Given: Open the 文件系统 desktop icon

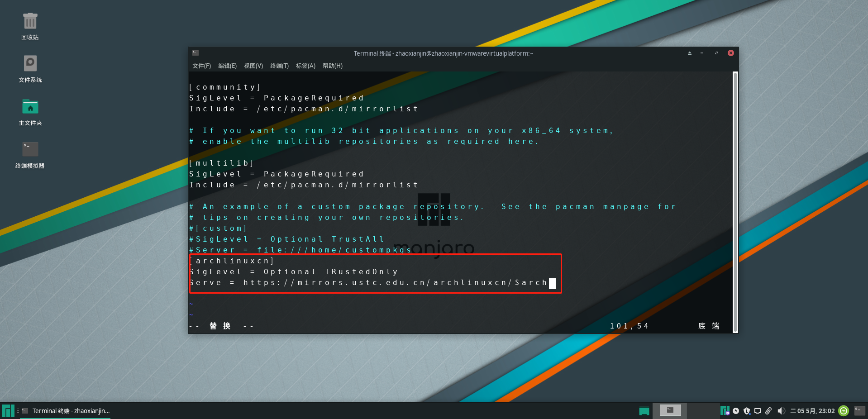Looking at the screenshot, I should (30, 69).
